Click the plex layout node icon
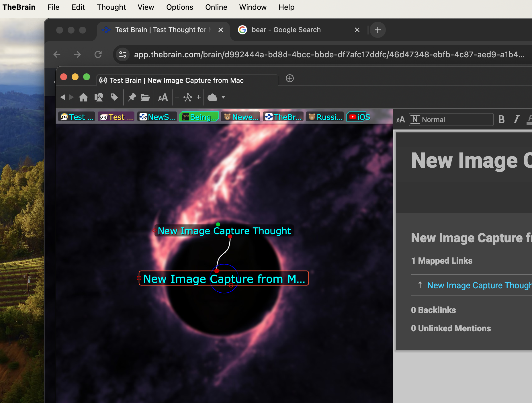 coord(188,97)
